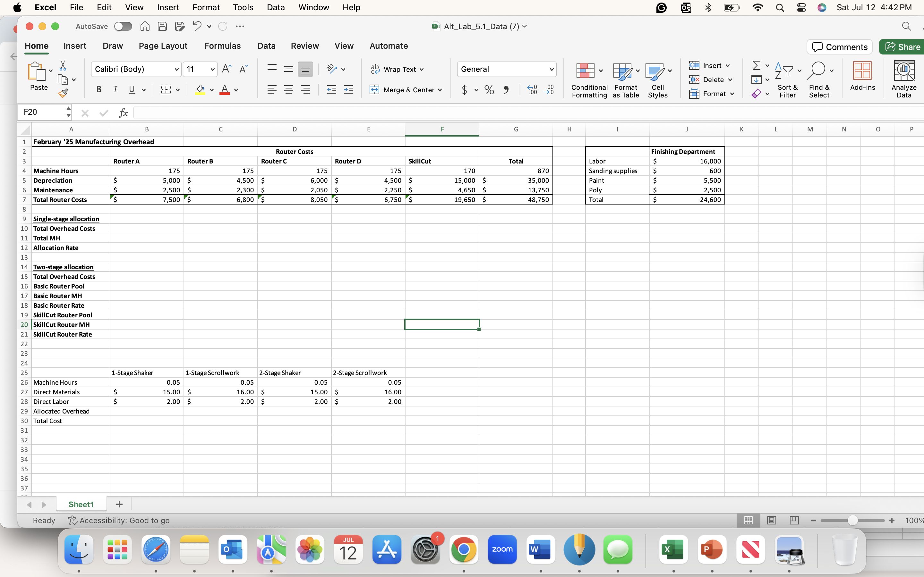
Task: Switch to the Formulas ribbon tab
Action: [223, 46]
